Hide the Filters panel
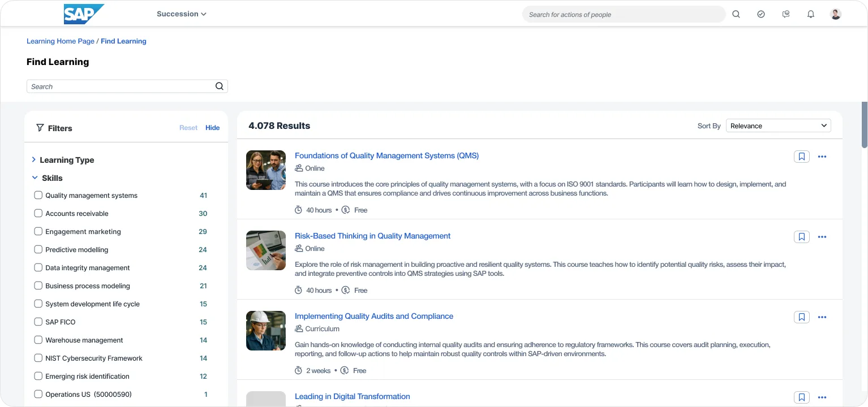This screenshot has height=407, width=868. tap(212, 128)
